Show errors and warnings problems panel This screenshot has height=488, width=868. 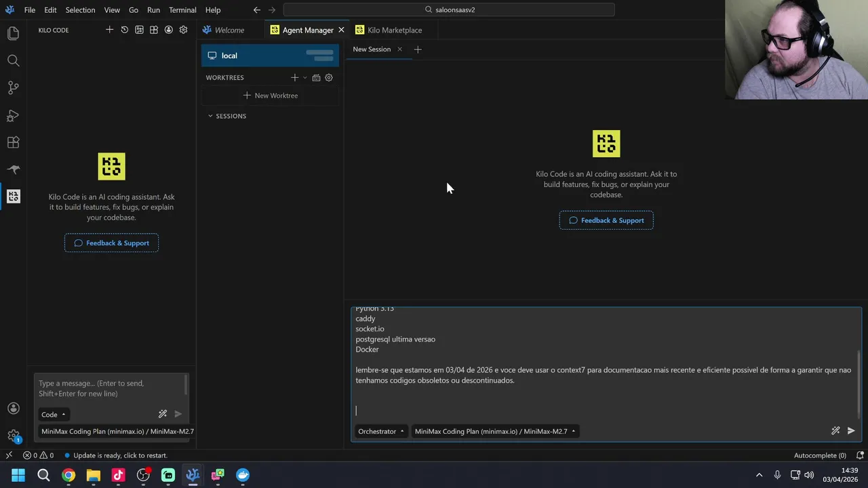tap(39, 455)
